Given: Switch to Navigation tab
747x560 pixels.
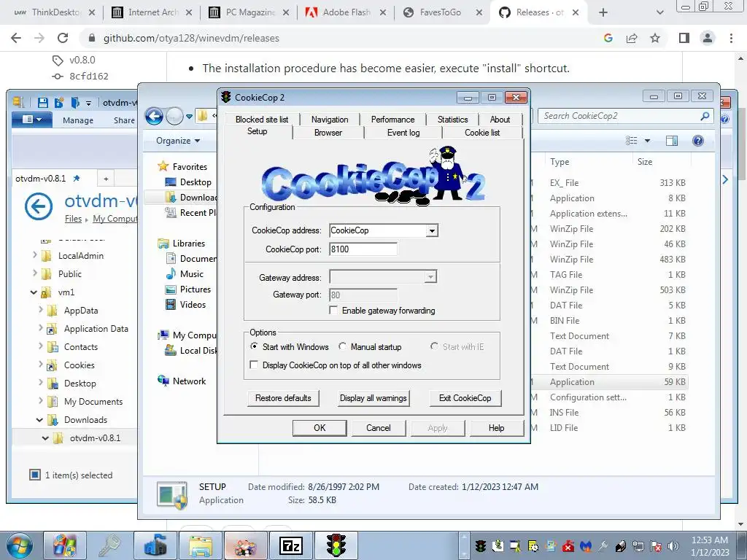Looking at the screenshot, I should 330,120.
